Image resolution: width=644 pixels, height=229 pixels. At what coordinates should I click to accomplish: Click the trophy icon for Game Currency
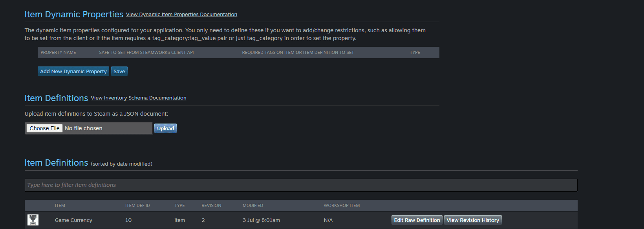pos(33,220)
